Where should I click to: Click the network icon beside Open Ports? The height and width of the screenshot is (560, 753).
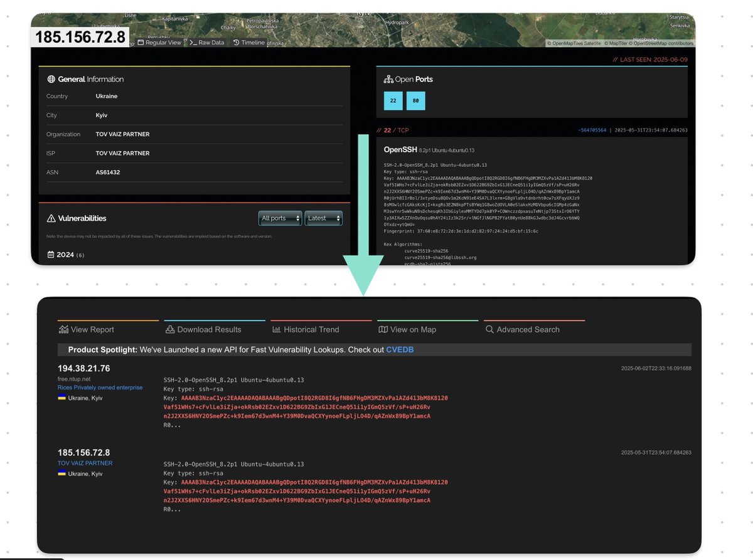click(388, 80)
